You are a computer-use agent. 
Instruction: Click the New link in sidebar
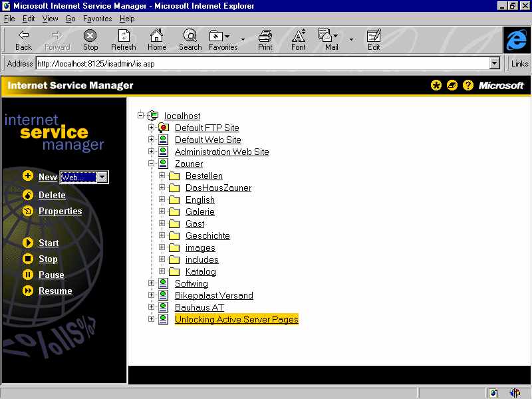(x=47, y=177)
